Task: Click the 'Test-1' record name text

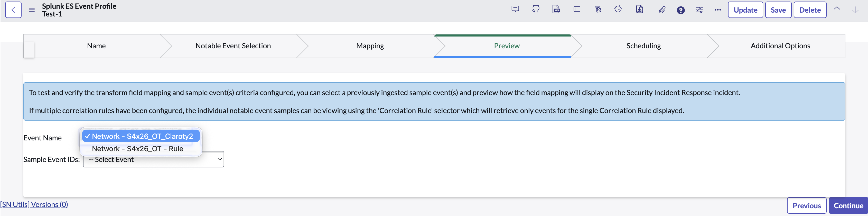Action: [x=52, y=14]
